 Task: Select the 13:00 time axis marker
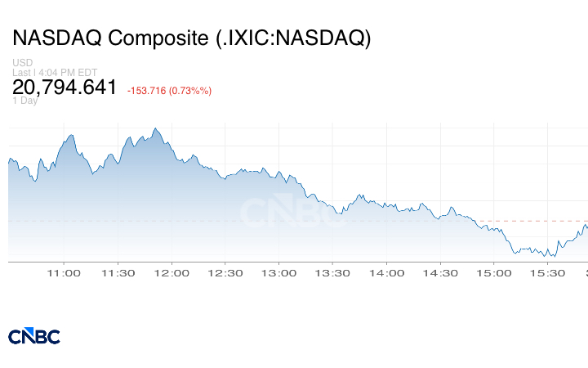click(x=281, y=273)
